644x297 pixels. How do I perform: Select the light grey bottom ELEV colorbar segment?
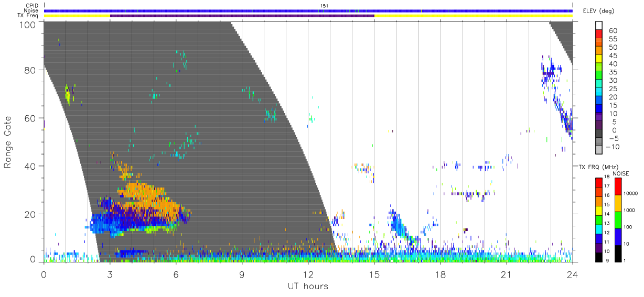(599, 150)
